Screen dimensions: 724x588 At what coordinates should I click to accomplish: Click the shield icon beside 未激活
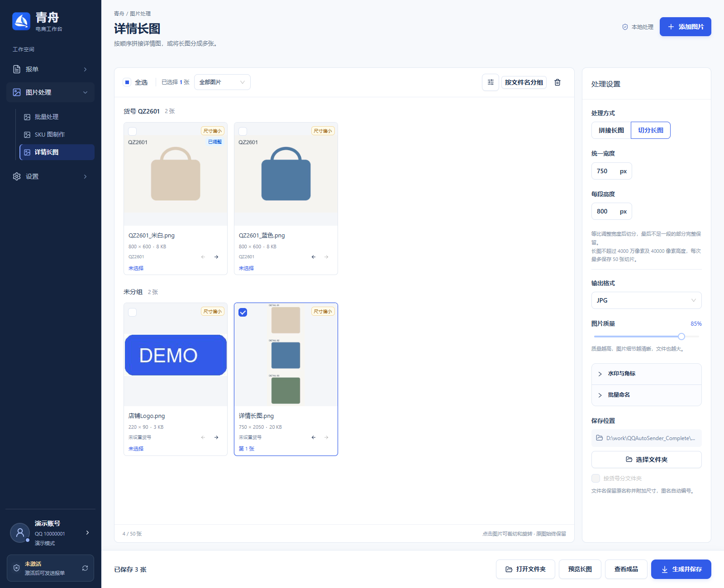[x=16, y=568]
